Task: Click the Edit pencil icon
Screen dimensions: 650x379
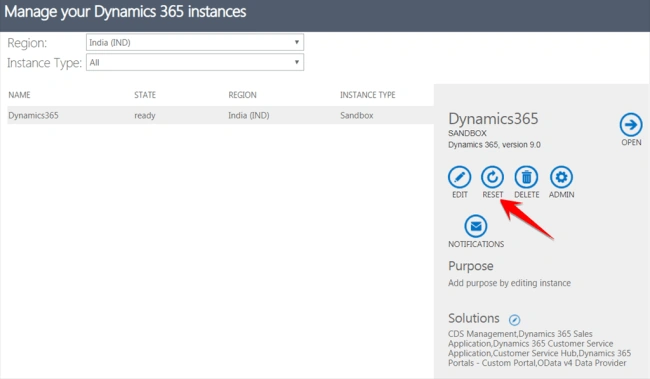Action: coord(459,177)
